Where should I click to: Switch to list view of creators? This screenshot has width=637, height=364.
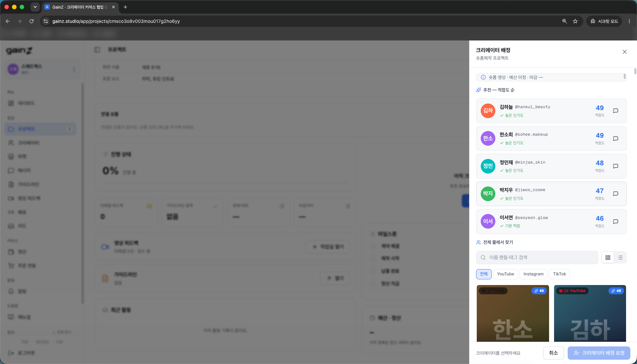tap(620, 257)
